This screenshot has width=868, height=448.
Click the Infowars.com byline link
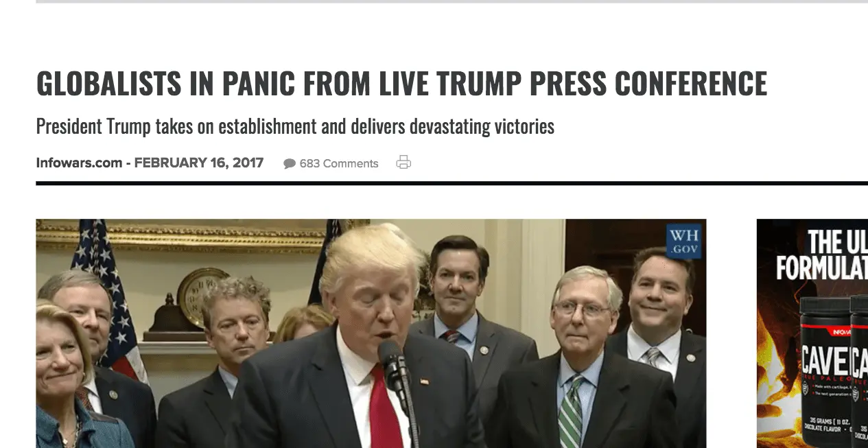(x=79, y=163)
